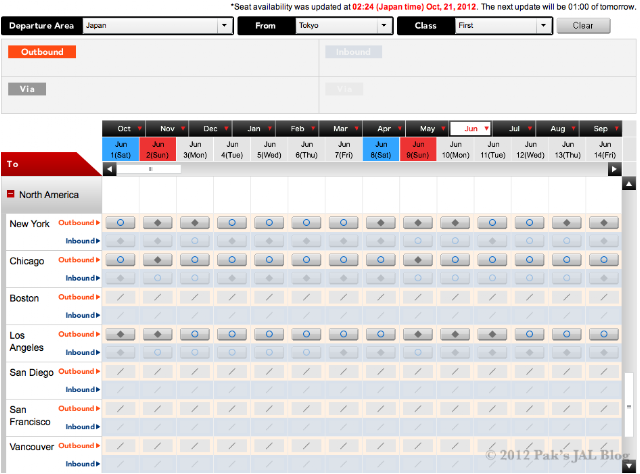Viewport: 640px width, 474px height.
Task: Click Los Angeles Outbound circle for Jun 3(Mon)
Action: click(x=195, y=334)
